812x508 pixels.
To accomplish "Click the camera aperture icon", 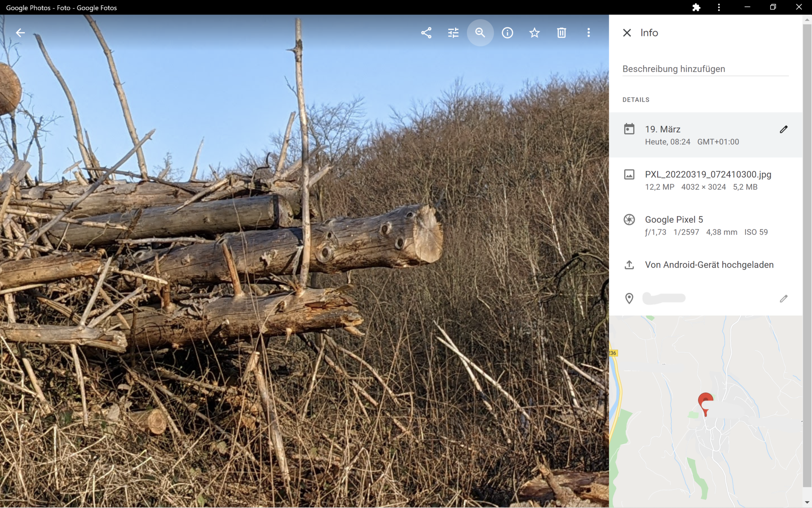I will click(x=629, y=220).
